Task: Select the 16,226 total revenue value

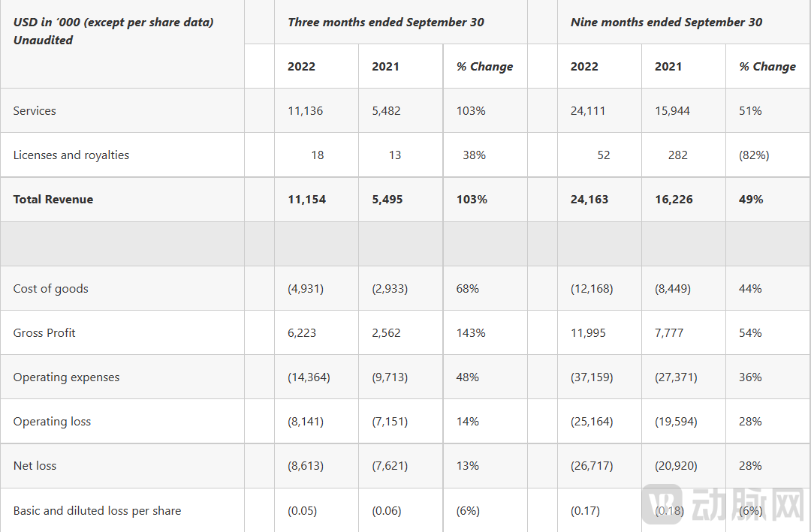Action: [x=674, y=200]
